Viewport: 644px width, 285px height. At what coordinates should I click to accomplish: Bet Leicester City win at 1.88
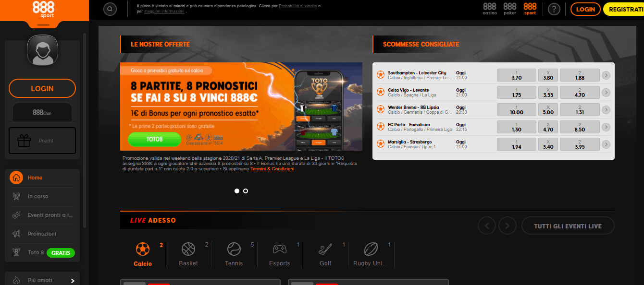pyautogui.click(x=580, y=75)
